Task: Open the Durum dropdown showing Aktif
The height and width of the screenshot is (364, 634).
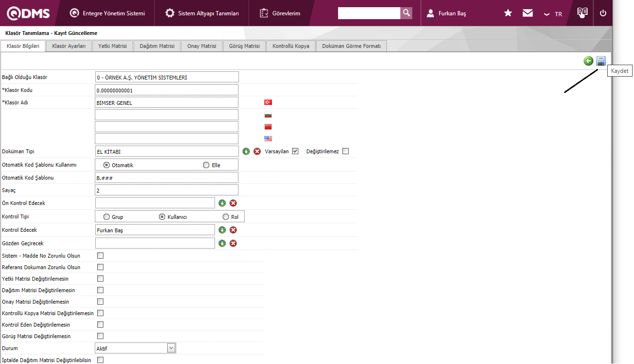Action: pyautogui.click(x=136, y=348)
